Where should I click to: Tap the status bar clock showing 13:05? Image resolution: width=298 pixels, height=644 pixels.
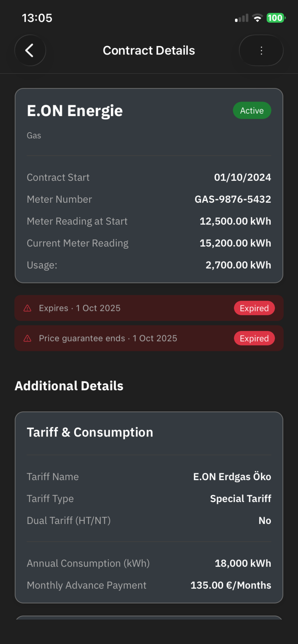pyautogui.click(x=37, y=18)
